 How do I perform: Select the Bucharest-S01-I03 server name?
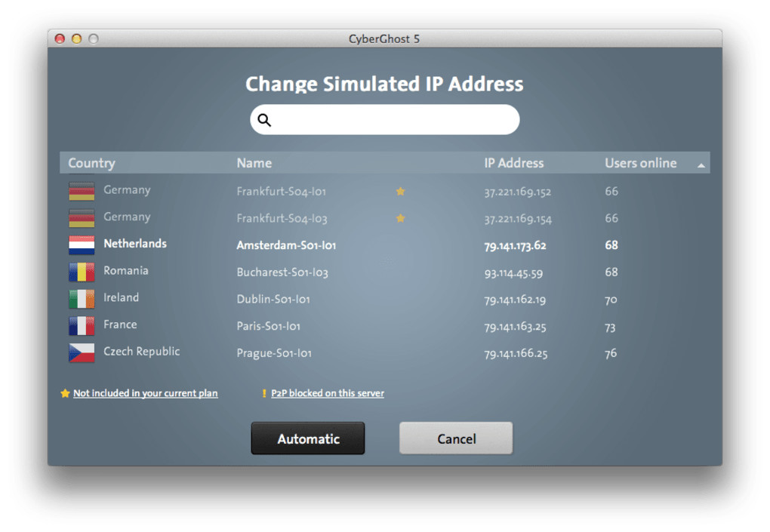tap(282, 272)
